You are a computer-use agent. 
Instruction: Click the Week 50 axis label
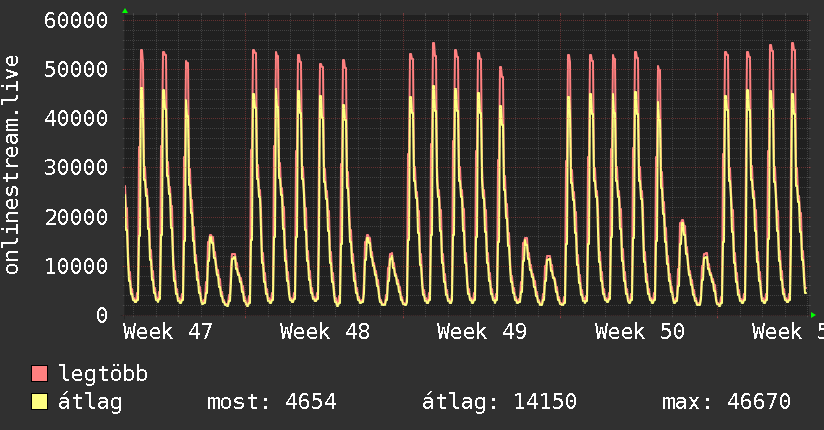pos(640,332)
